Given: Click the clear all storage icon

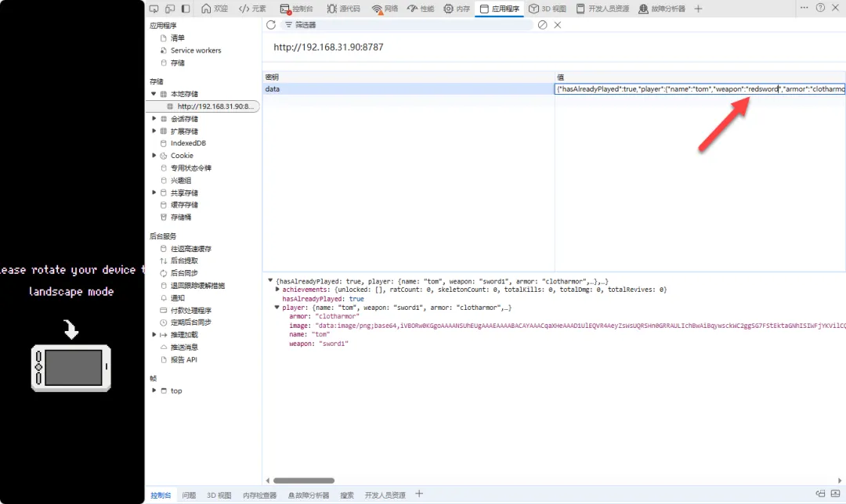Looking at the screenshot, I should point(542,25).
